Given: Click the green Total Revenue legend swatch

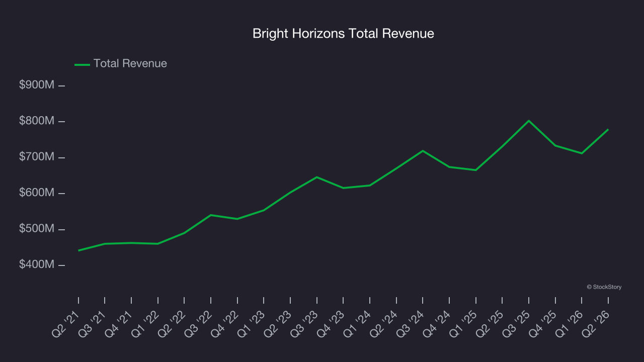Looking at the screenshot, I should [82, 64].
